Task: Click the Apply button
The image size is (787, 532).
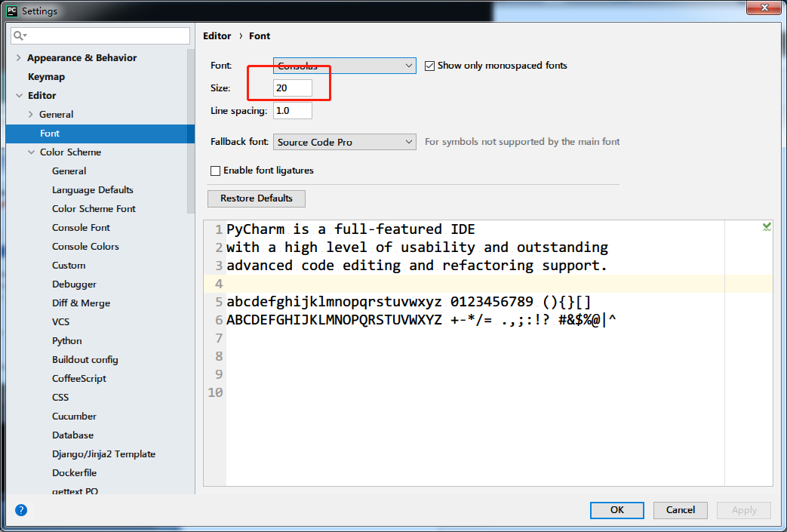Action: (744, 510)
